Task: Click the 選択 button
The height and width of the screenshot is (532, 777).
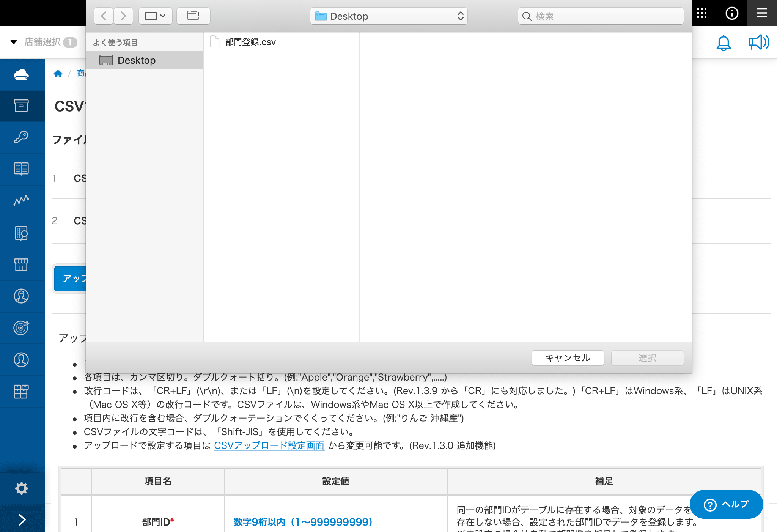Action: tap(647, 357)
